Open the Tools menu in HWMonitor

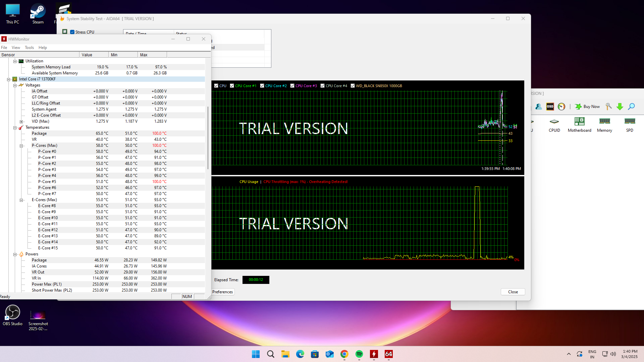pos(29,48)
